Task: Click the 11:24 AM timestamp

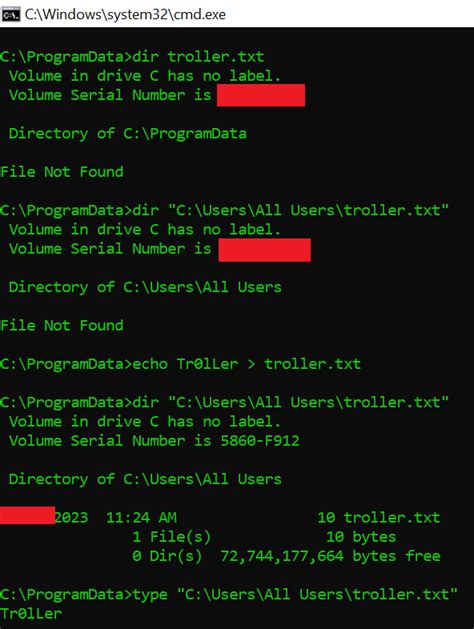Action: [x=141, y=517]
